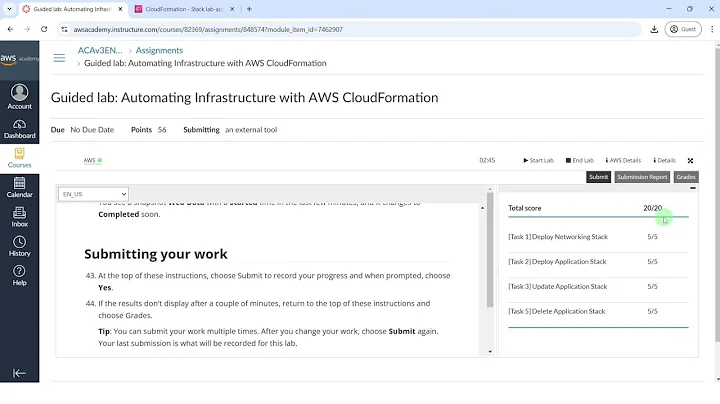720x404 pixels.
Task: Switch to the Guided lab tab
Action: [x=71, y=9]
